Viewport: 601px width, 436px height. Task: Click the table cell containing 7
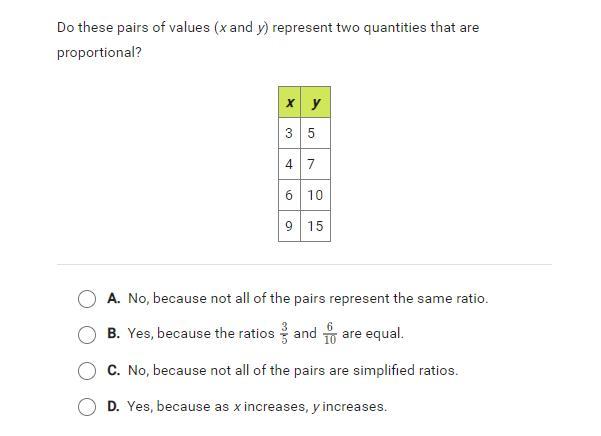tap(315, 164)
